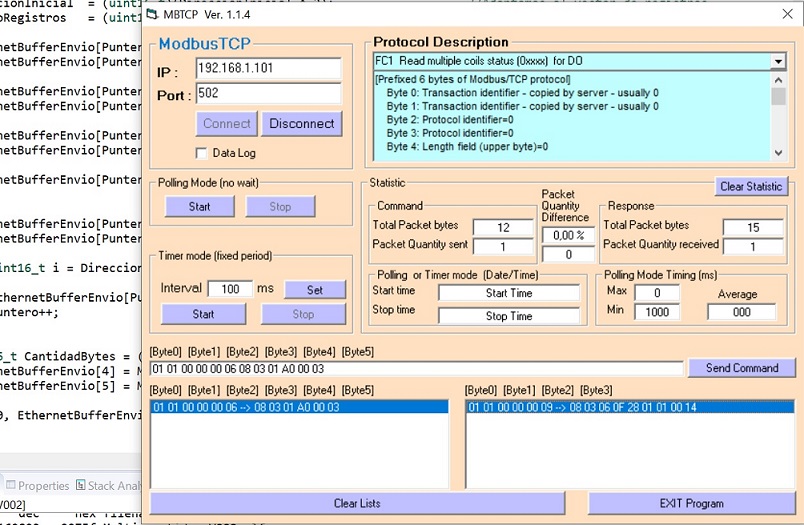Close the MBTCP window

pyautogui.click(x=788, y=14)
